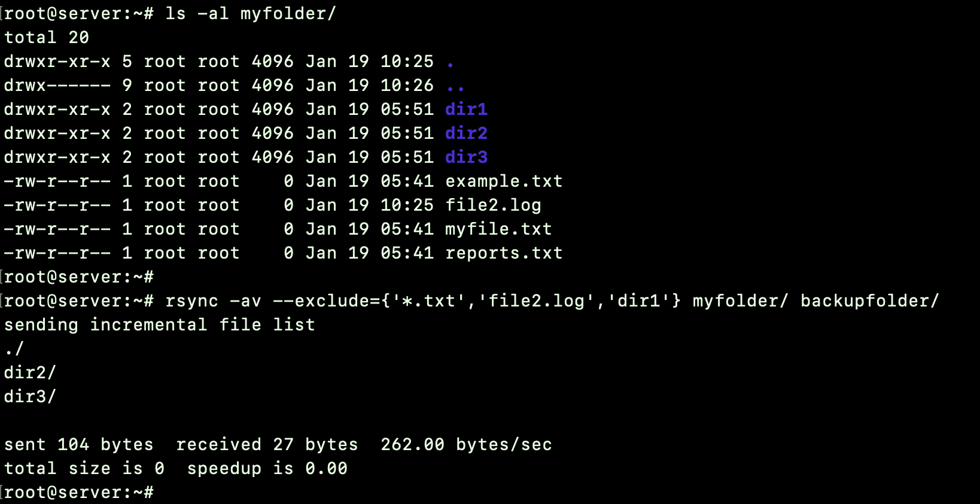Viewport: 980px width, 504px height.
Task: Click the '262.00 bytes/sec' transfer rate
Action: [x=466, y=445]
